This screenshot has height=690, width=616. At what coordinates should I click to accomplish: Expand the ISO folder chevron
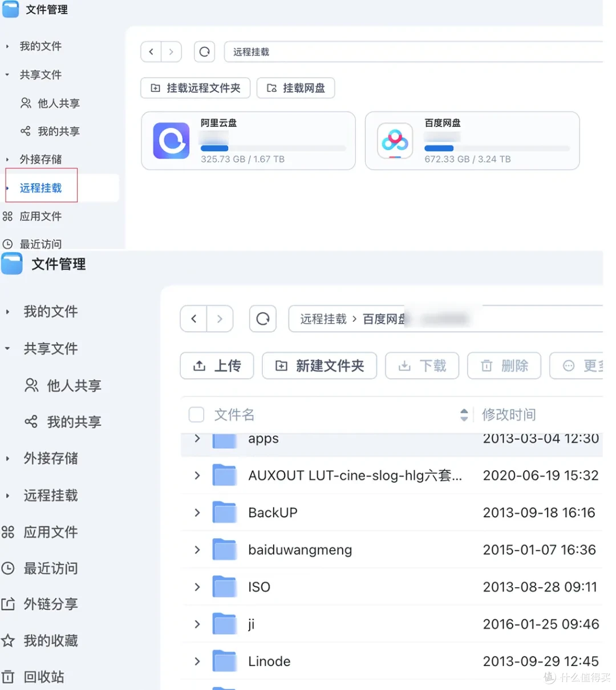(x=197, y=587)
